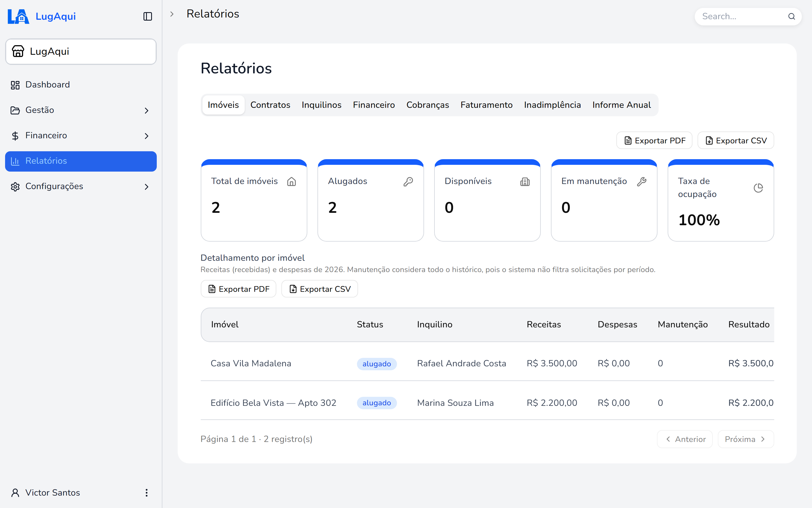Click the house icon on Total de imóveis card
Image resolution: width=812 pixels, height=508 pixels.
pyautogui.click(x=292, y=182)
